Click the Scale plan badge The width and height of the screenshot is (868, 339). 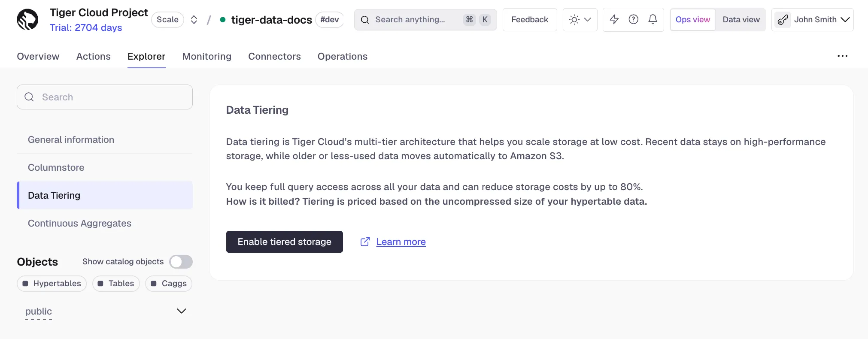167,20
